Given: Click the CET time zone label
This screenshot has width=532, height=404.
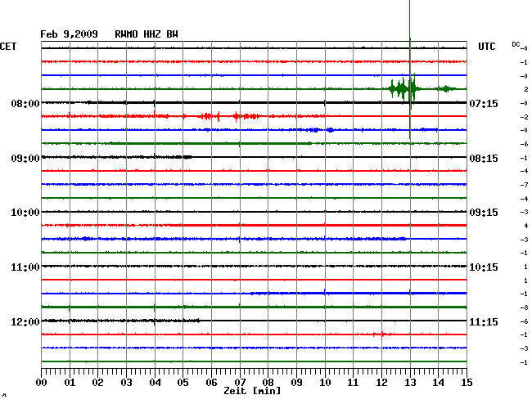Looking at the screenshot, I should coord(8,47).
